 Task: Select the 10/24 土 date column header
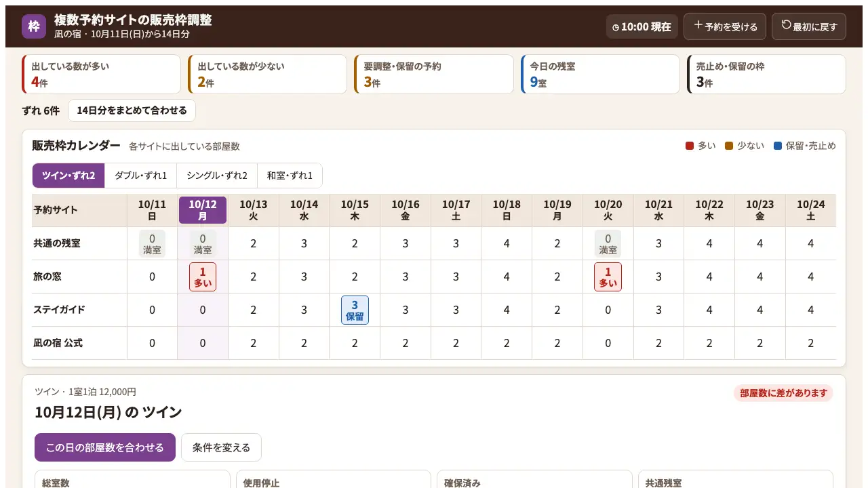[811, 210]
